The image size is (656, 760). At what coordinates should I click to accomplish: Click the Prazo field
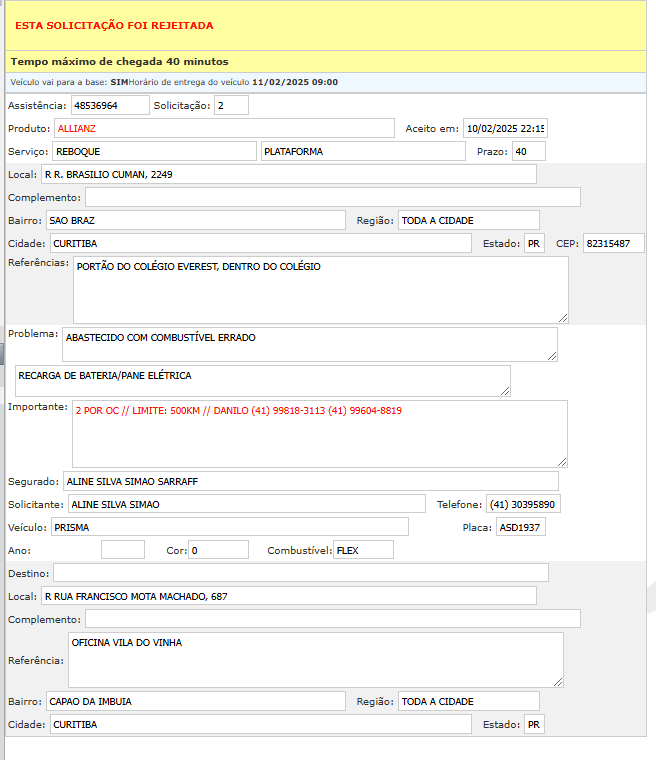coord(528,151)
